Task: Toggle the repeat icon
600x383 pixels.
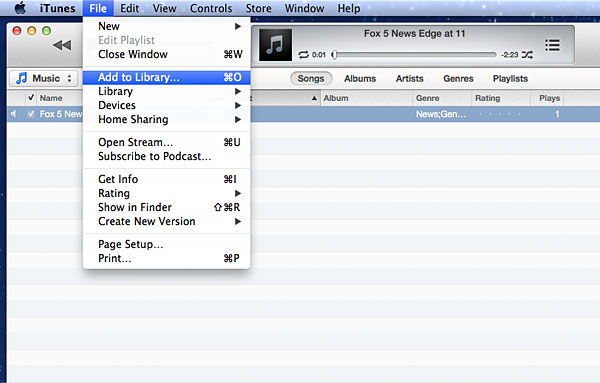Action: coord(303,55)
